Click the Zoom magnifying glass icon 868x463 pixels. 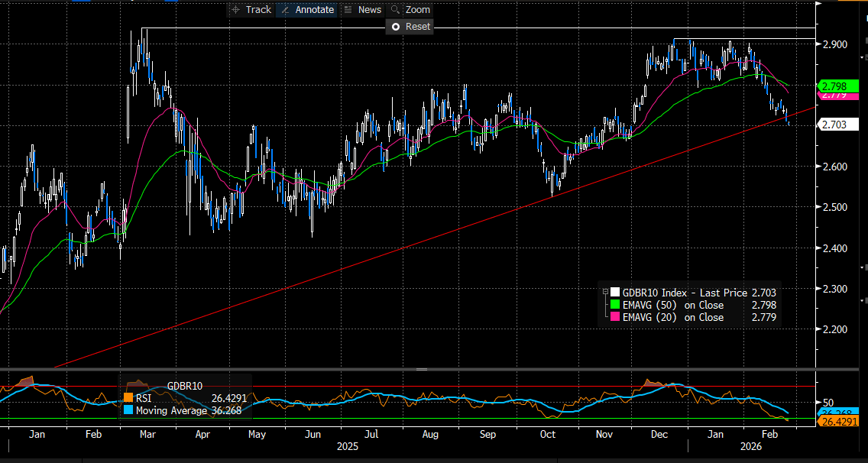395,10
